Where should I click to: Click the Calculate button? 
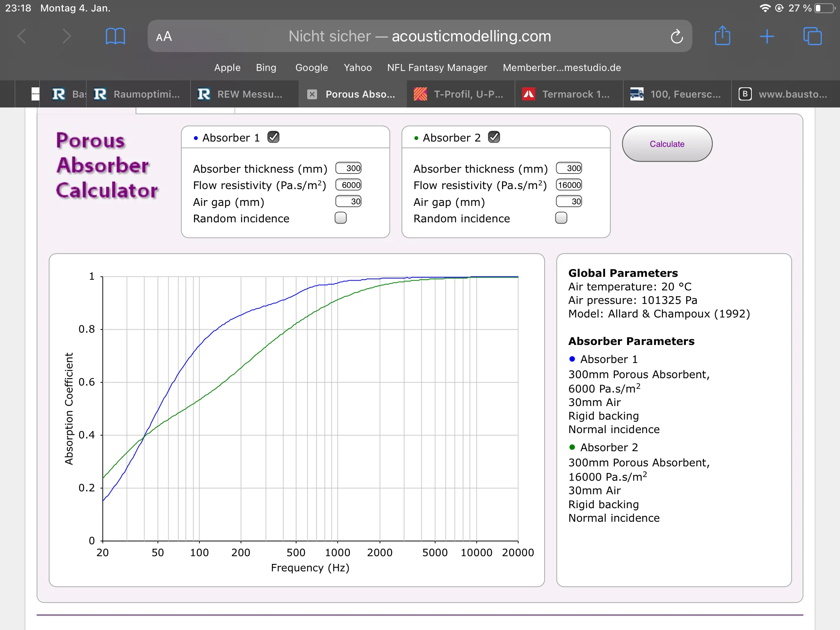tap(667, 144)
